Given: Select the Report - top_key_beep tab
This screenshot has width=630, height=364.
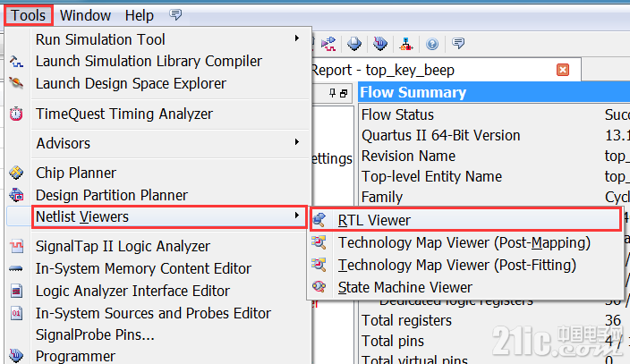Looking at the screenshot, I should (445, 70).
